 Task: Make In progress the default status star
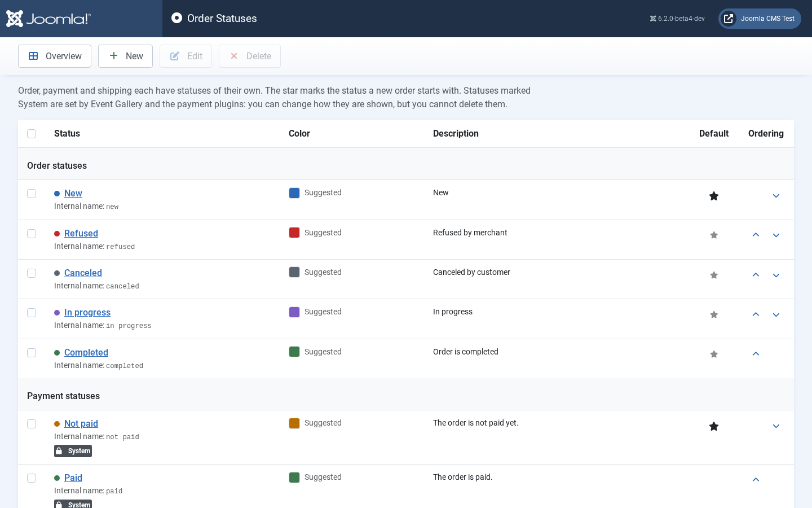pyautogui.click(x=714, y=315)
